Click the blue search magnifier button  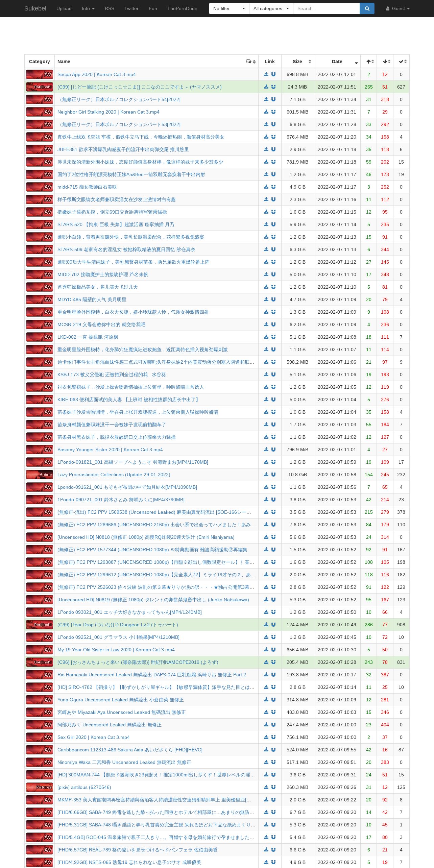[367, 8]
